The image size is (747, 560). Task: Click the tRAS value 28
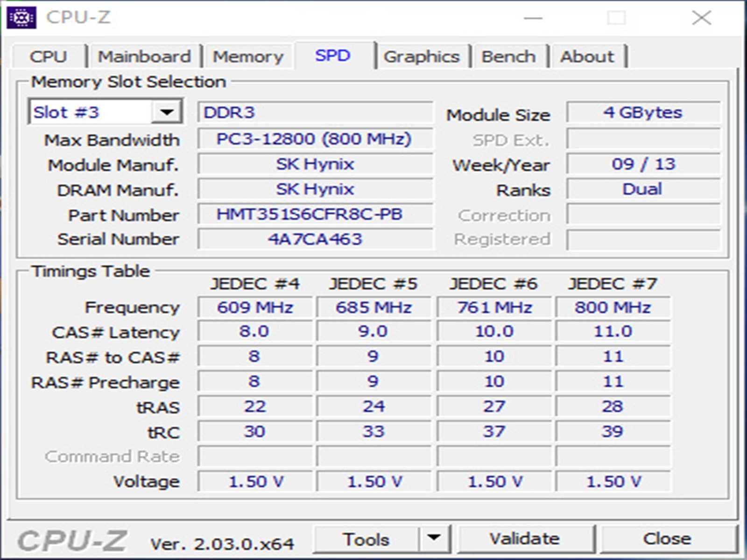pos(613,406)
